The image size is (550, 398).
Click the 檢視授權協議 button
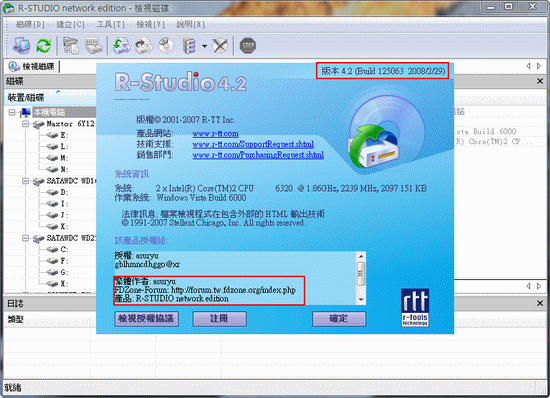point(146,318)
